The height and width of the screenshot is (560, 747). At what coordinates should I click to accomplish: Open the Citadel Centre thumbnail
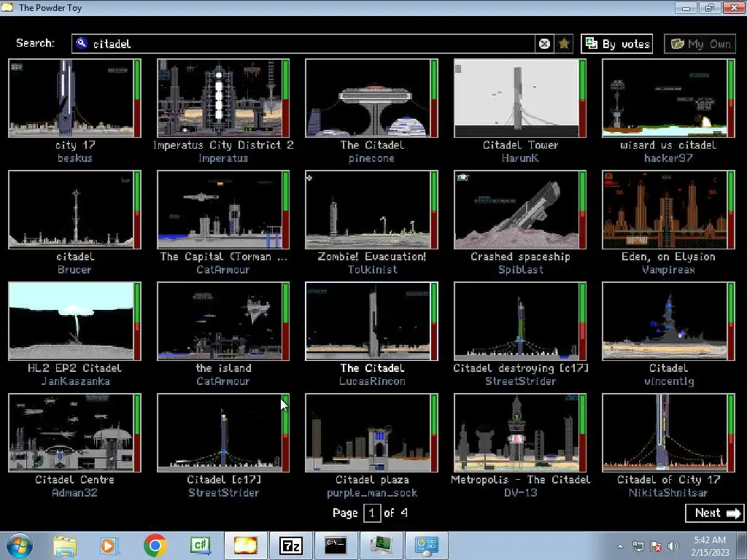pyautogui.click(x=71, y=432)
